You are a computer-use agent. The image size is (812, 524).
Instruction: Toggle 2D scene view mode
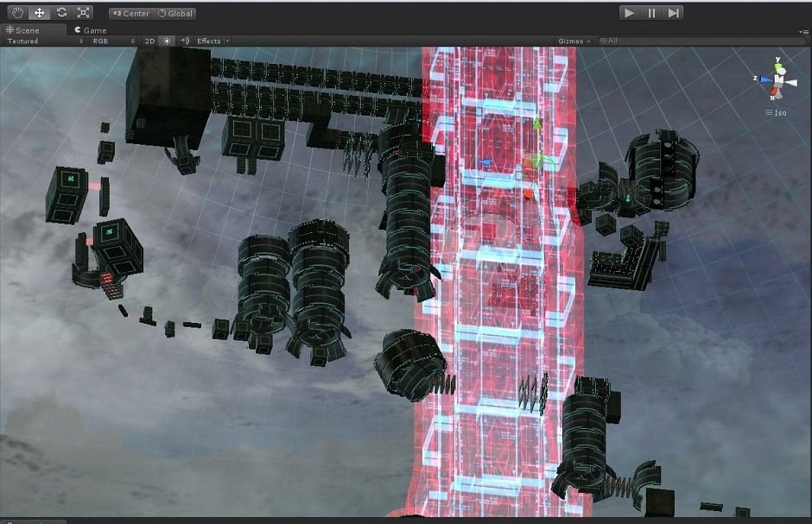[149, 41]
